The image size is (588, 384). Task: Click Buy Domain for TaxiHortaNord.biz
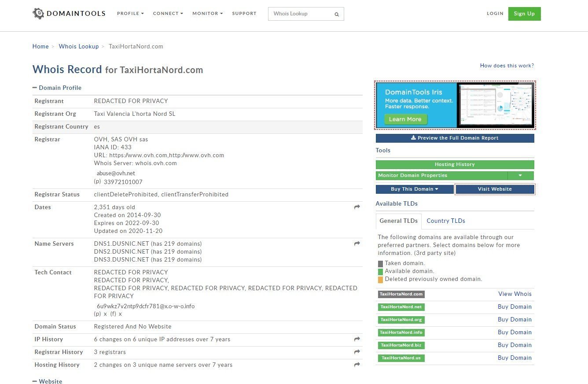click(515, 345)
